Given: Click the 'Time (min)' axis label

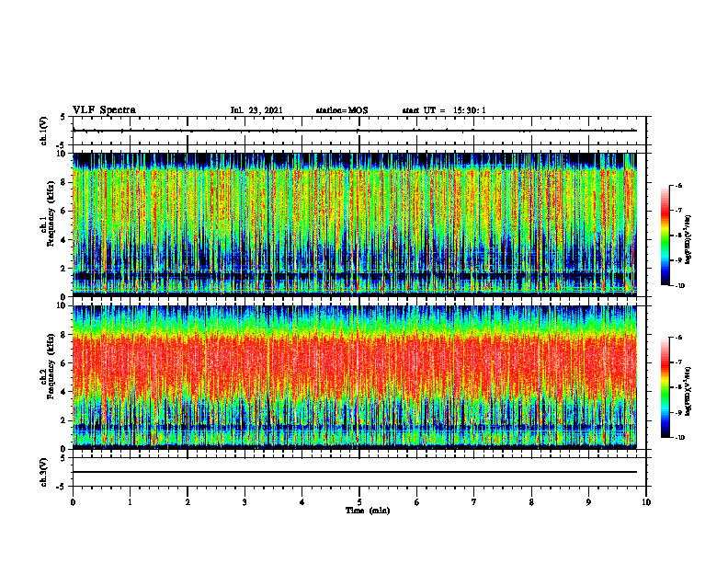Looking at the screenshot, I should click(x=368, y=511).
